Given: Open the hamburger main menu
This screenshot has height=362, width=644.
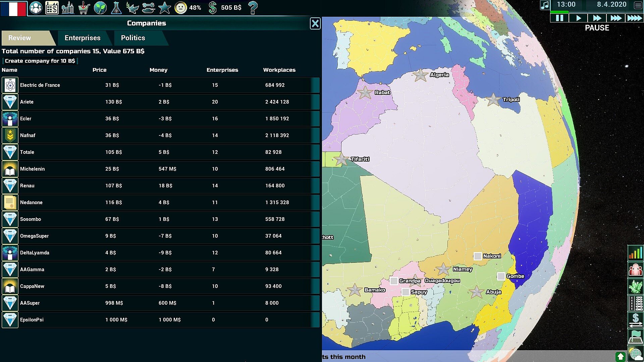Looking at the screenshot, I should tap(638, 5).
